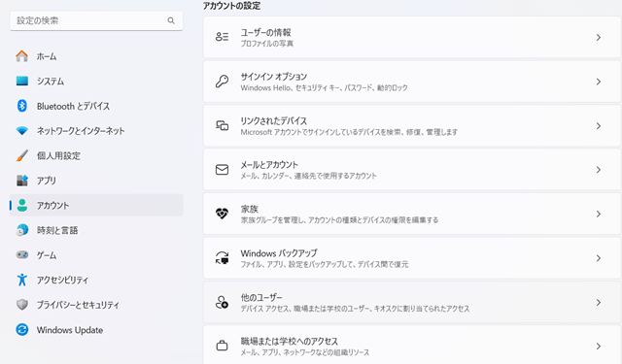Select システム in the sidebar
Viewport: 622px width, 364px height.
coord(96,82)
